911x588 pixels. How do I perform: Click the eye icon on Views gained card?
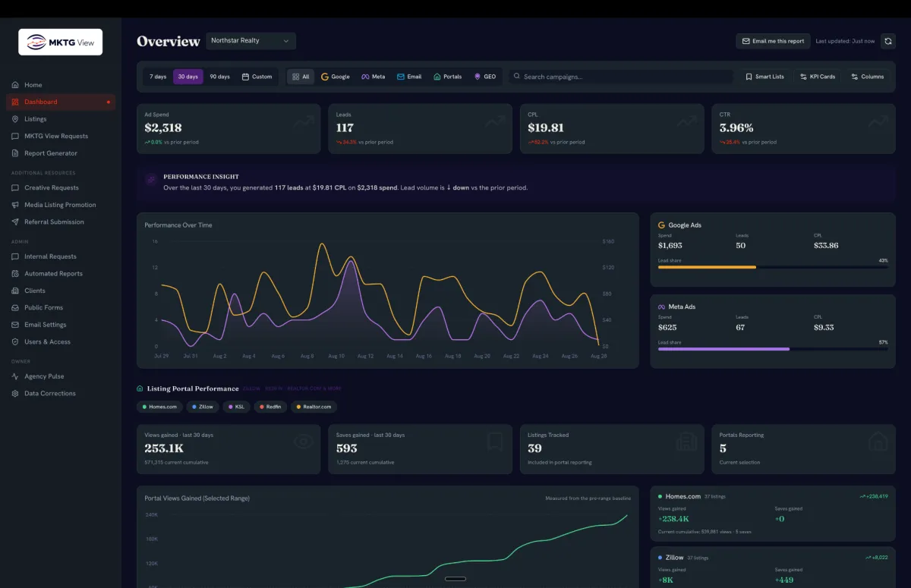[304, 442]
